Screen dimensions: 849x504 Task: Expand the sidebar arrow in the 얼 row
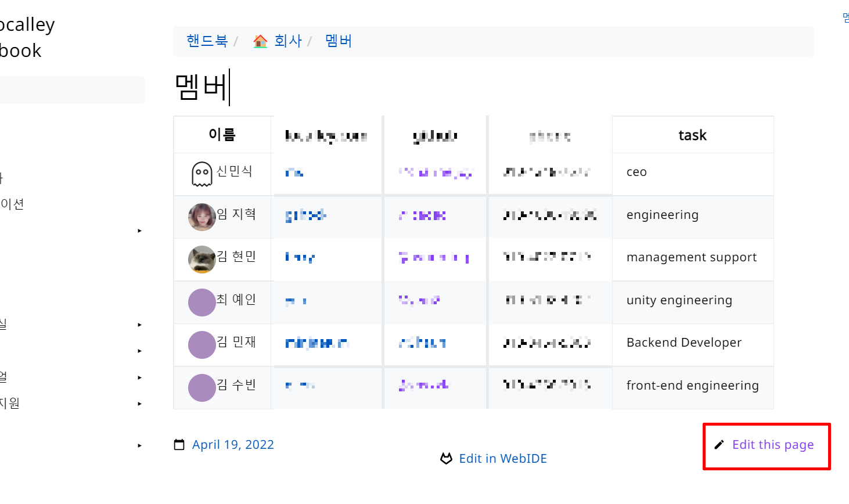tap(139, 377)
